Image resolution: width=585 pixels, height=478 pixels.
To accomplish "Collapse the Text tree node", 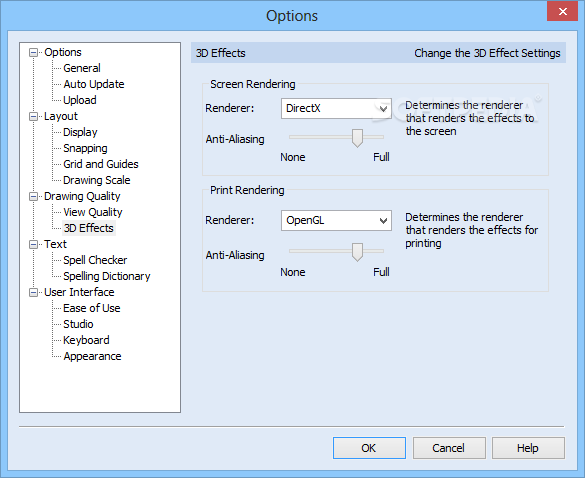I will pos(34,244).
